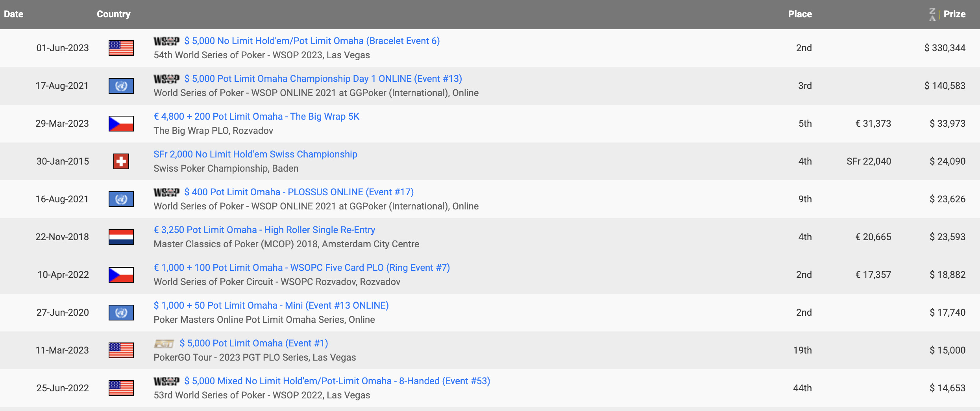Sort the table by Date column header

tap(14, 14)
